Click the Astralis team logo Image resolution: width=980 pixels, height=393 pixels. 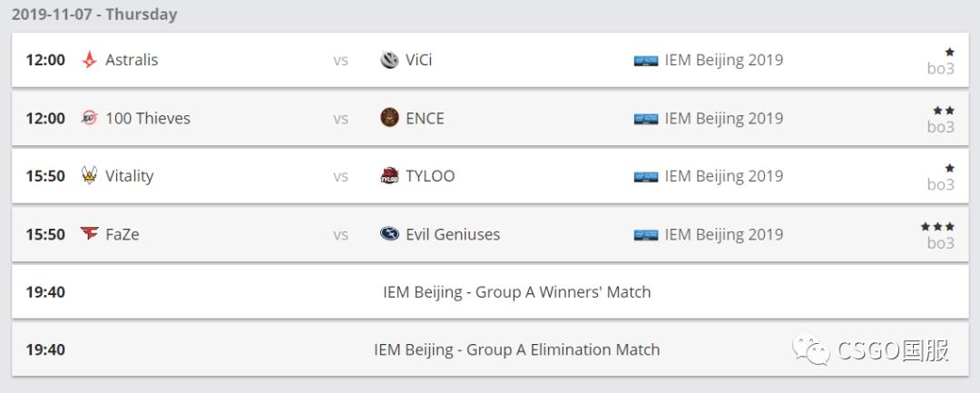tap(89, 60)
